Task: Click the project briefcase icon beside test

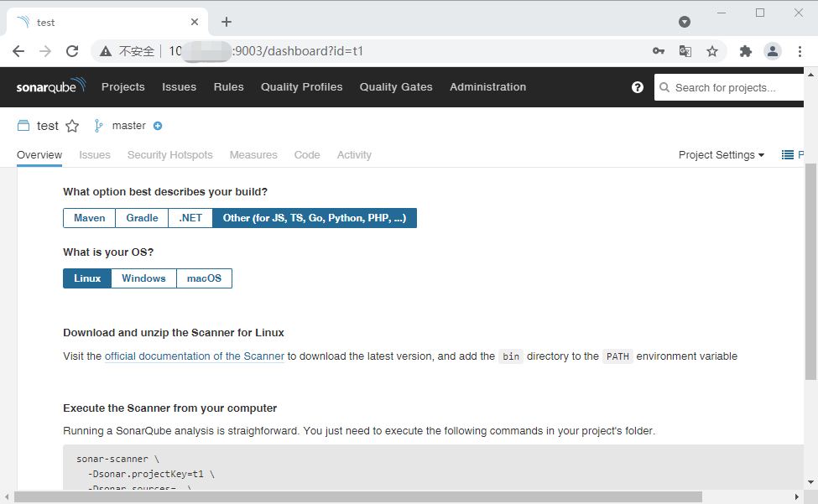Action: point(22,125)
